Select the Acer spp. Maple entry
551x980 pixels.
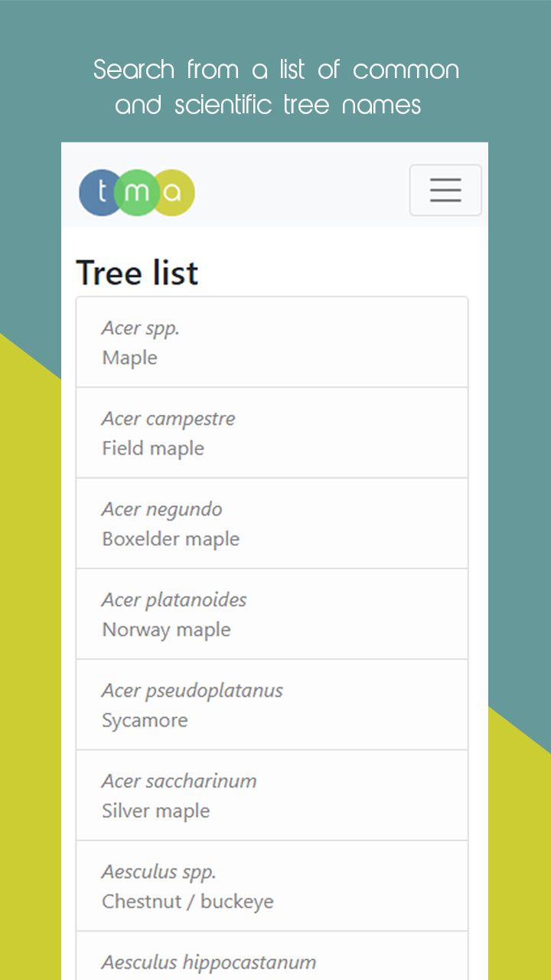click(272, 342)
